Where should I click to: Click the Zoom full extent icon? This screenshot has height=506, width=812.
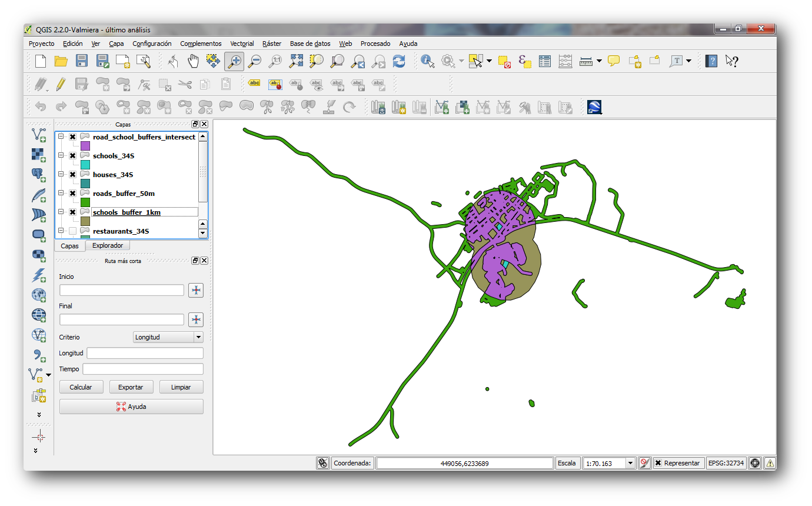click(296, 61)
